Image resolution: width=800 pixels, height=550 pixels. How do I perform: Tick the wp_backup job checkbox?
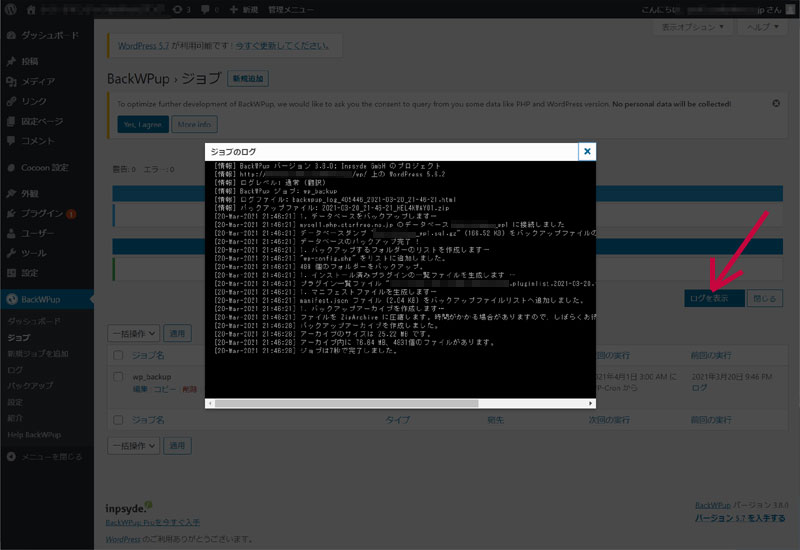(x=118, y=377)
